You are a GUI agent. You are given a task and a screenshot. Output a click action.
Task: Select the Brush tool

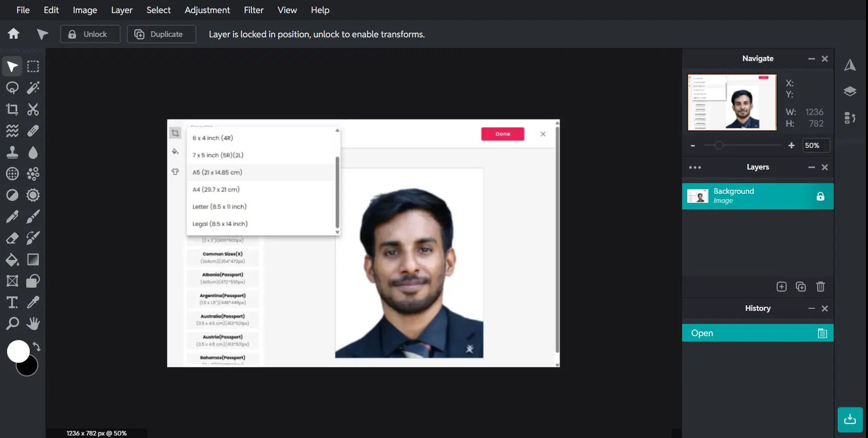click(x=33, y=216)
